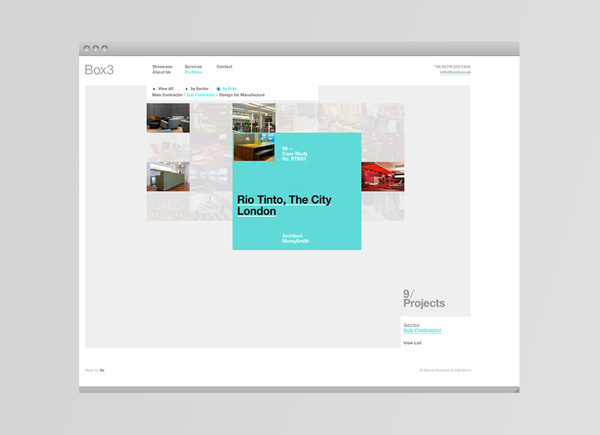
Task: Click the middle window control button
Action: tap(96, 48)
